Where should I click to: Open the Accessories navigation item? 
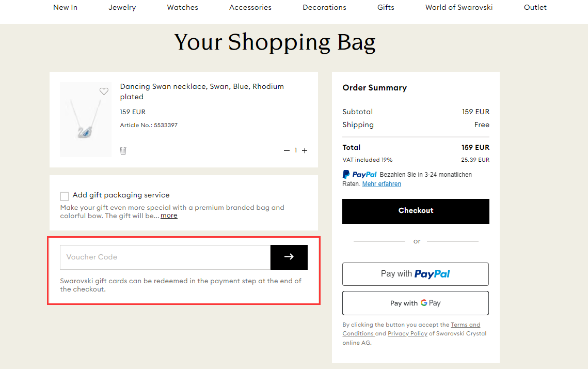pyautogui.click(x=250, y=8)
